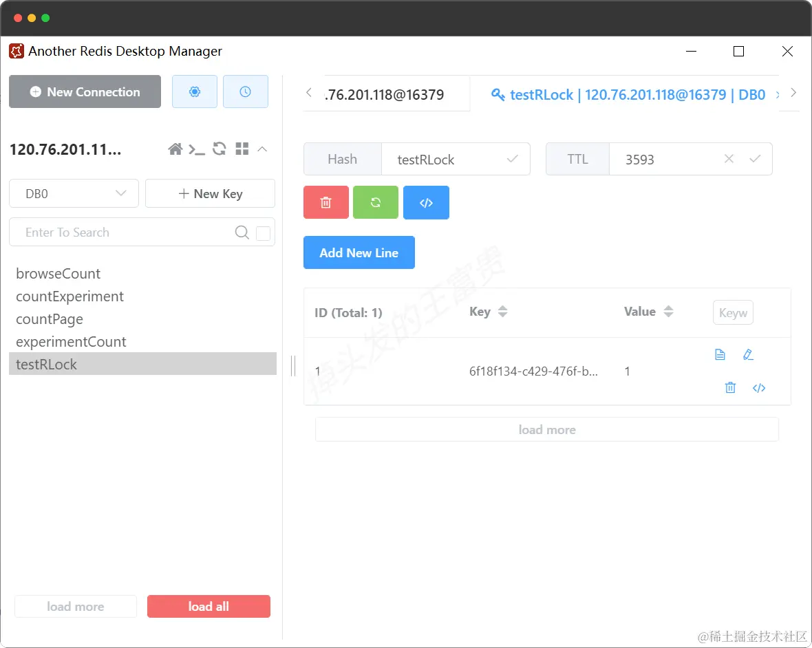812x648 pixels.
Task: Click the Hash type label
Action: point(342,159)
